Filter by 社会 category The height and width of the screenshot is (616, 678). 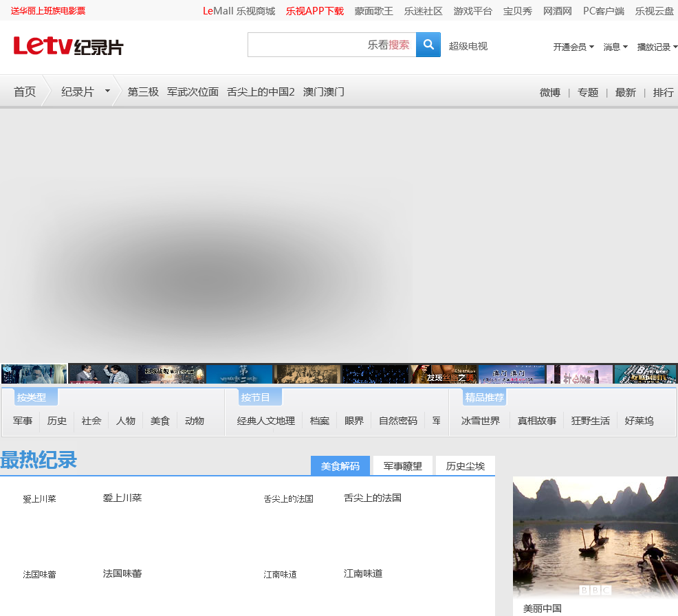pyautogui.click(x=91, y=421)
